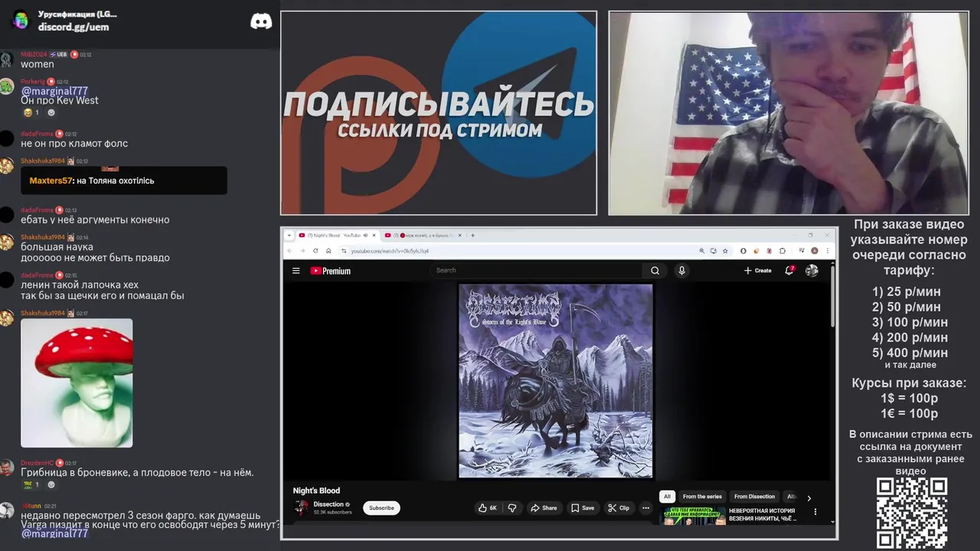Open the three-dot more actions menu under video

coord(645,508)
